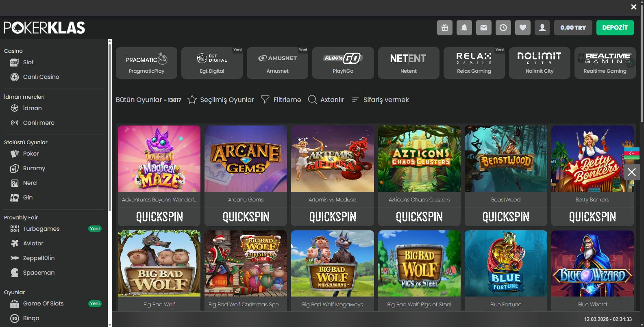Image resolution: width=644 pixels, height=327 pixels.
Task: Select the PragmaticPlay provider tab
Action: click(x=146, y=63)
